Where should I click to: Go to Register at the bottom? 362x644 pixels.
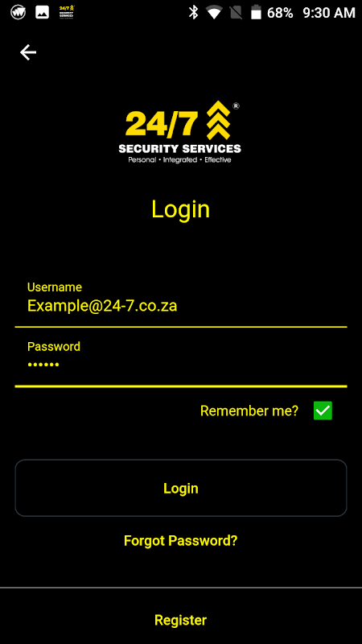[x=180, y=620]
